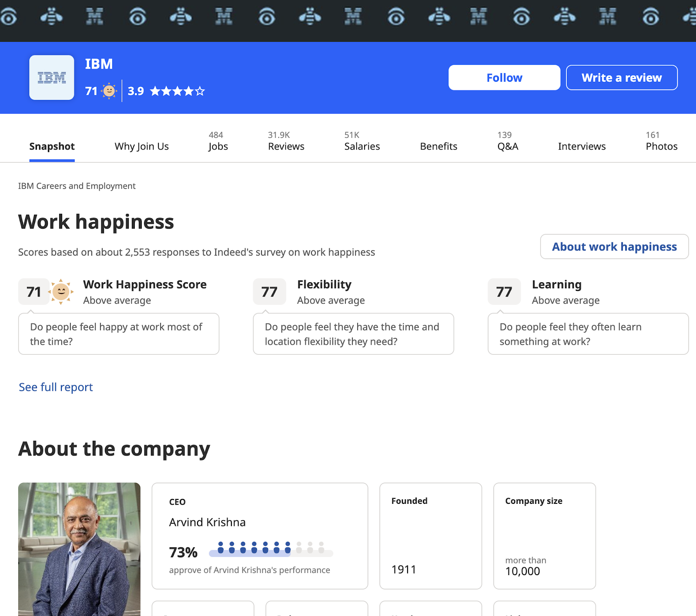Click the sun icon beside Work Happiness Score
The width and height of the screenshot is (696, 616).
[61, 291]
